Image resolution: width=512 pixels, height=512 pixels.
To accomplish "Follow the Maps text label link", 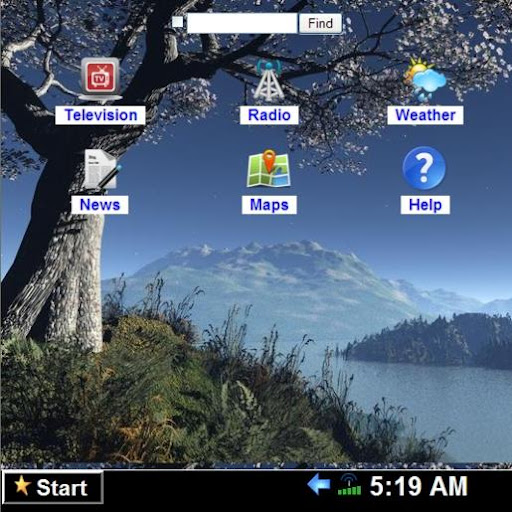I will (269, 205).
